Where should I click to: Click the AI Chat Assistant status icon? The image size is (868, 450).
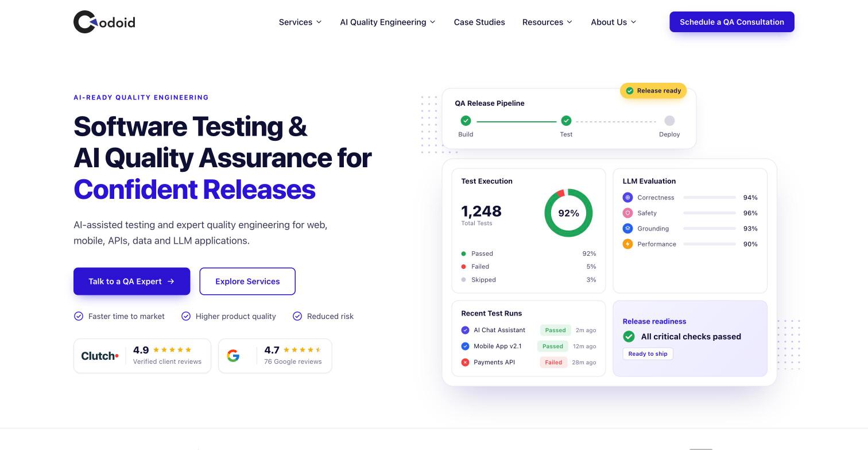[465, 330]
